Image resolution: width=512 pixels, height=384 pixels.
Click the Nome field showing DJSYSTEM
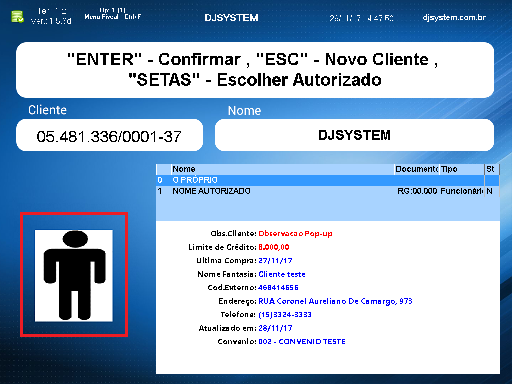(354, 135)
